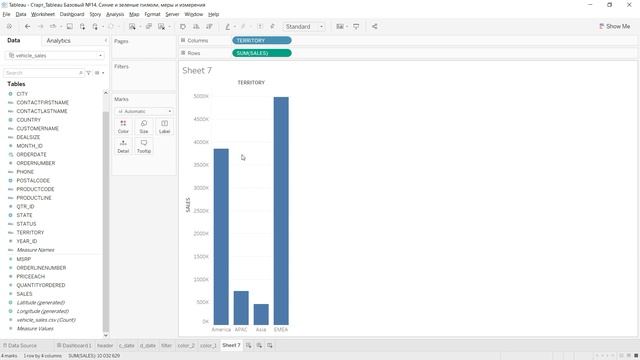The image size is (640, 360).
Task: Open the Automatic mark type dropdown
Action: point(144,111)
